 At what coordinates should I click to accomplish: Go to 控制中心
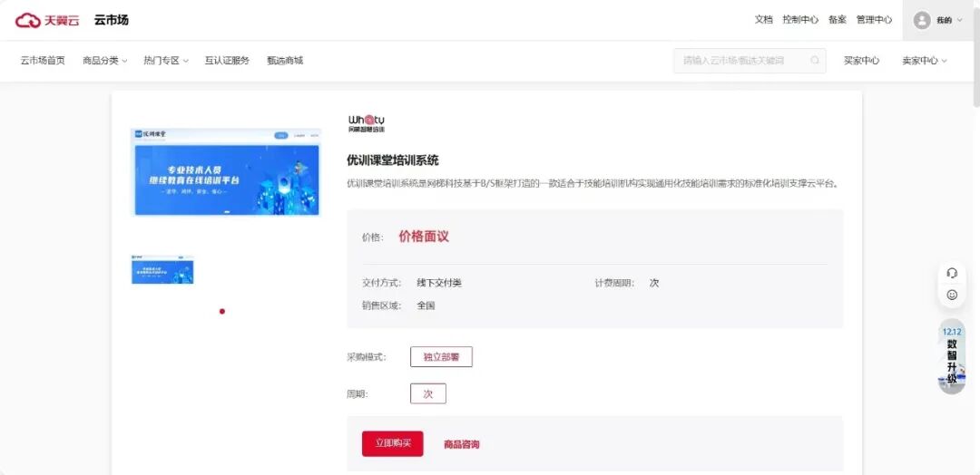[800, 20]
